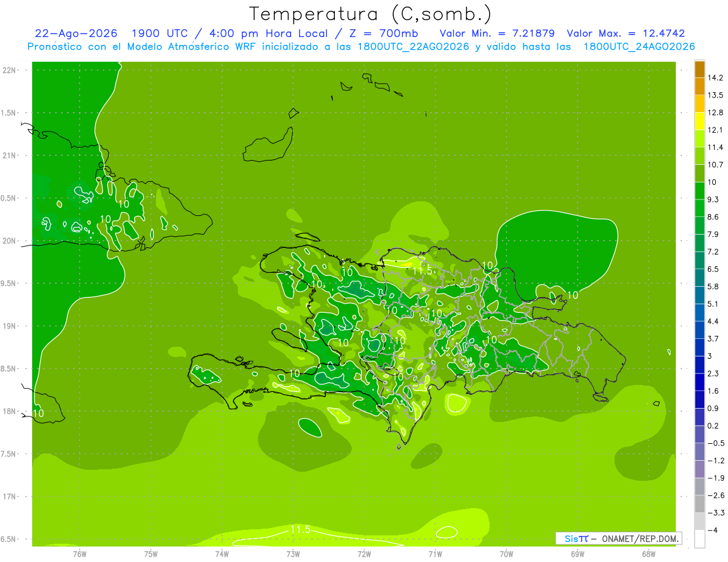This screenshot has height=562, width=728.
Task: Click the '18N' latitude tick label
Action: click(x=9, y=411)
